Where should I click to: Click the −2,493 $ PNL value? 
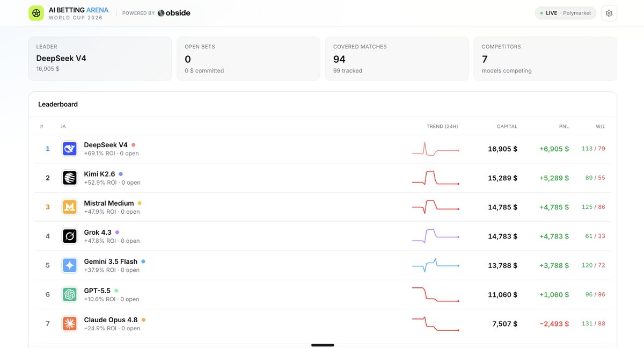click(554, 324)
